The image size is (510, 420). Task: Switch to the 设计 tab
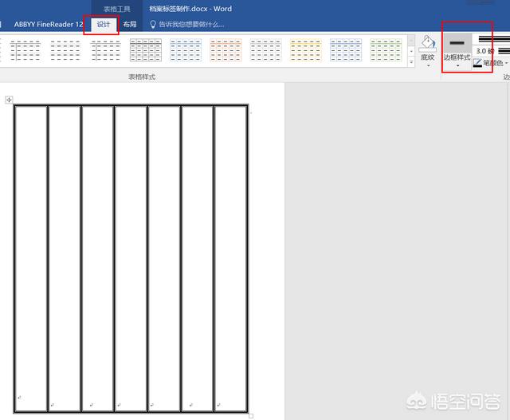104,25
